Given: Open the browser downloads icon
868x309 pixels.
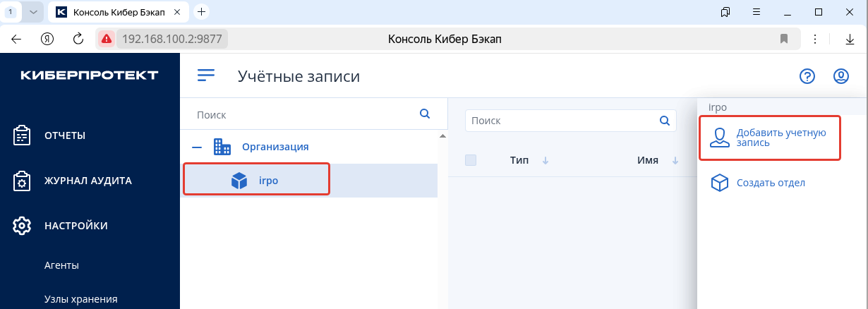Looking at the screenshot, I should tap(850, 39).
